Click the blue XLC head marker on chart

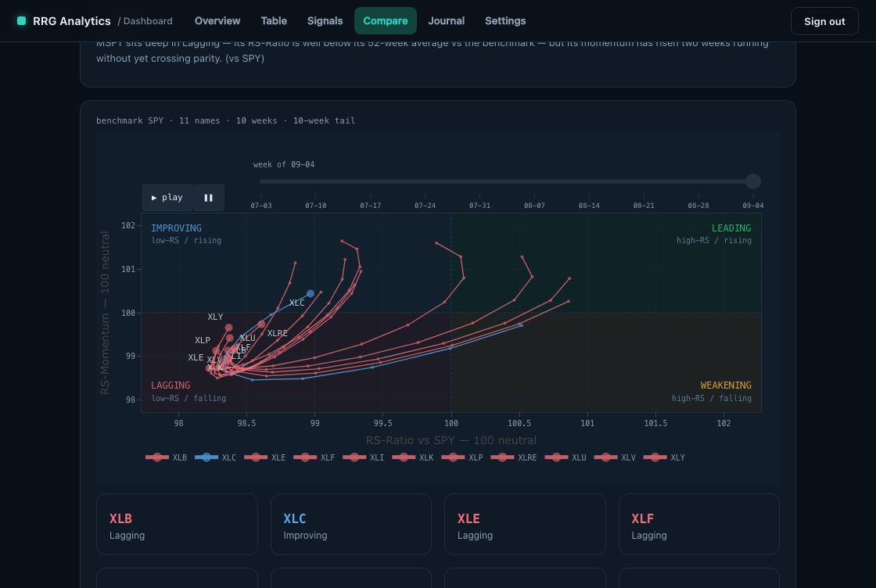[311, 294]
